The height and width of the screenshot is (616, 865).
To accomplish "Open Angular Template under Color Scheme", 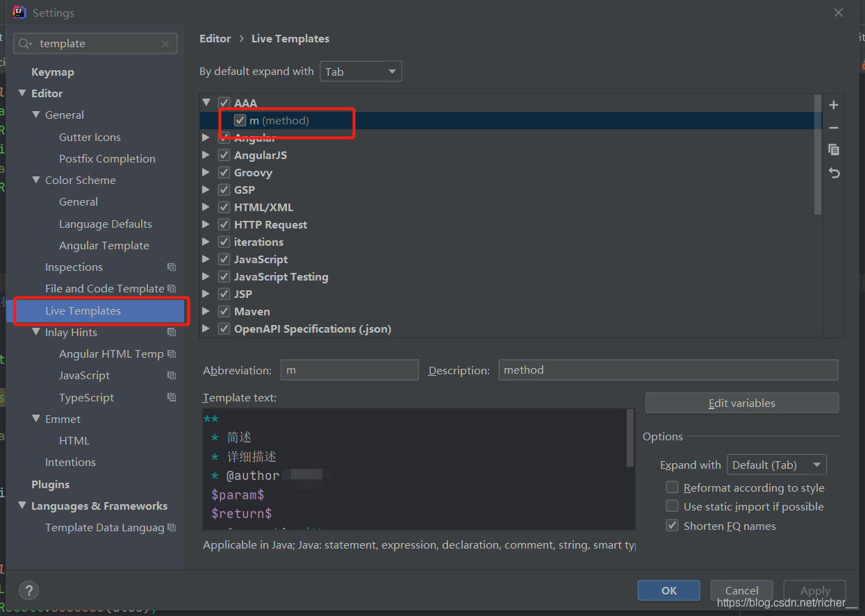I will click(104, 246).
